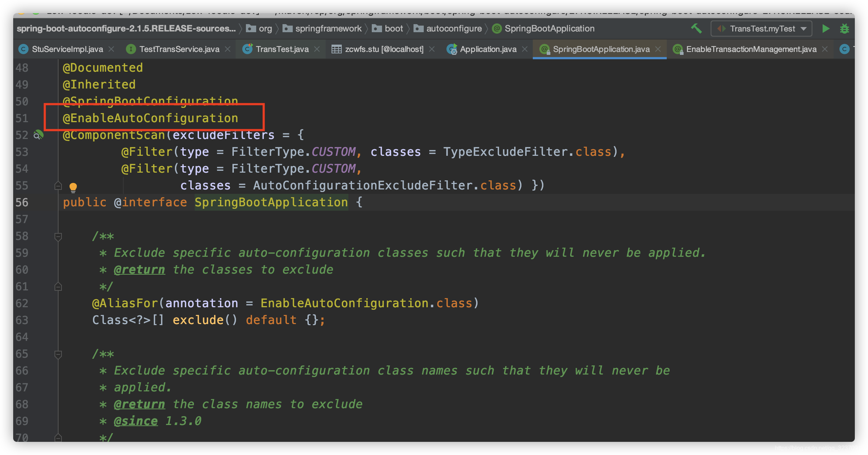Click the Build project hammer icon
Viewport: 868px width, 455px height.
pos(696,29)
